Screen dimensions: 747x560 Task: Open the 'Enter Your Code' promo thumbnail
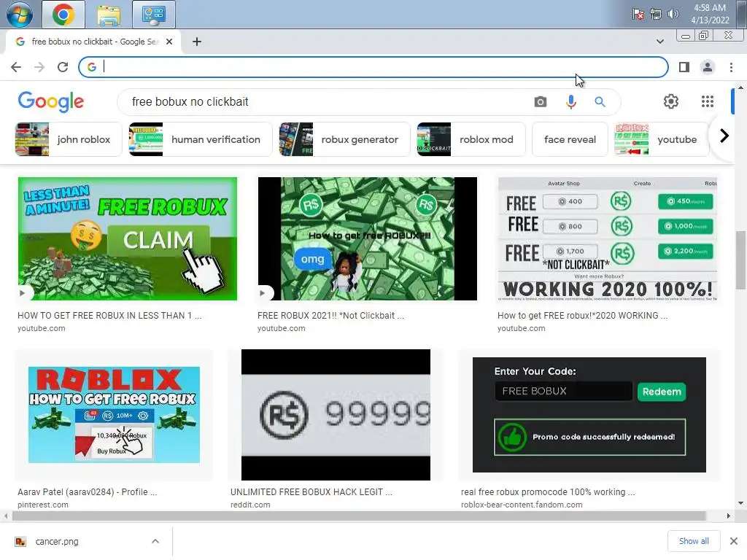tap(589, 415)
